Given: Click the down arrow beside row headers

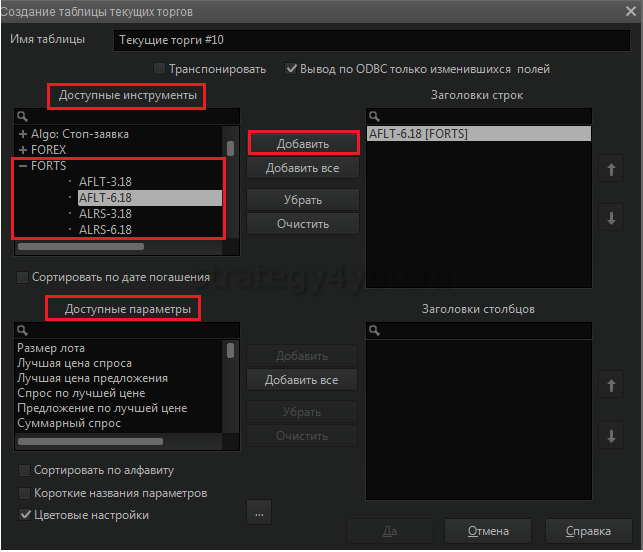Looking at the screenshot, I should click(610, 219).
